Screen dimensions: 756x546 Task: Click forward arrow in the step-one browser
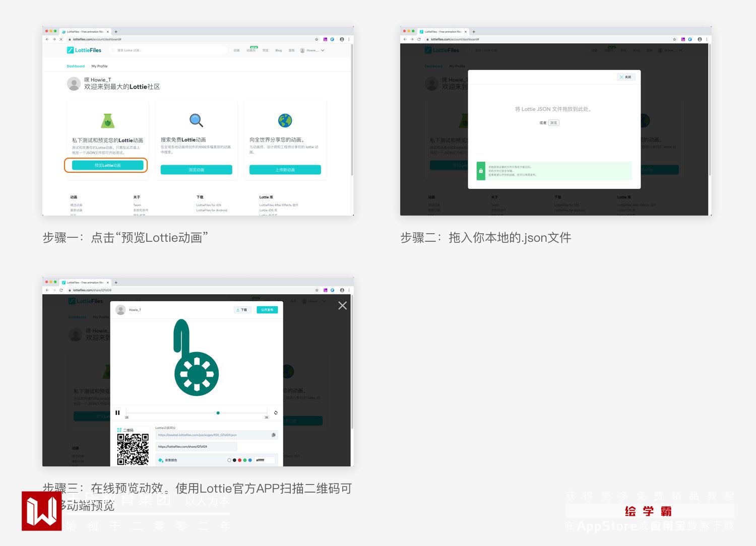coord(54,39)
